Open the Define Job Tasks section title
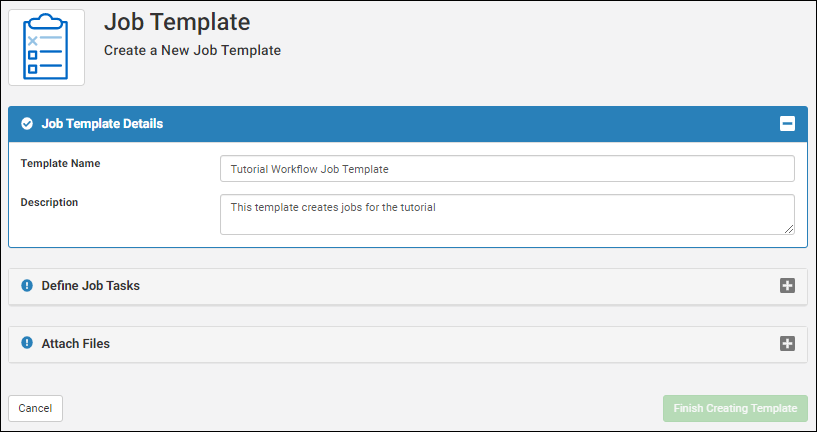 [90, 285]
